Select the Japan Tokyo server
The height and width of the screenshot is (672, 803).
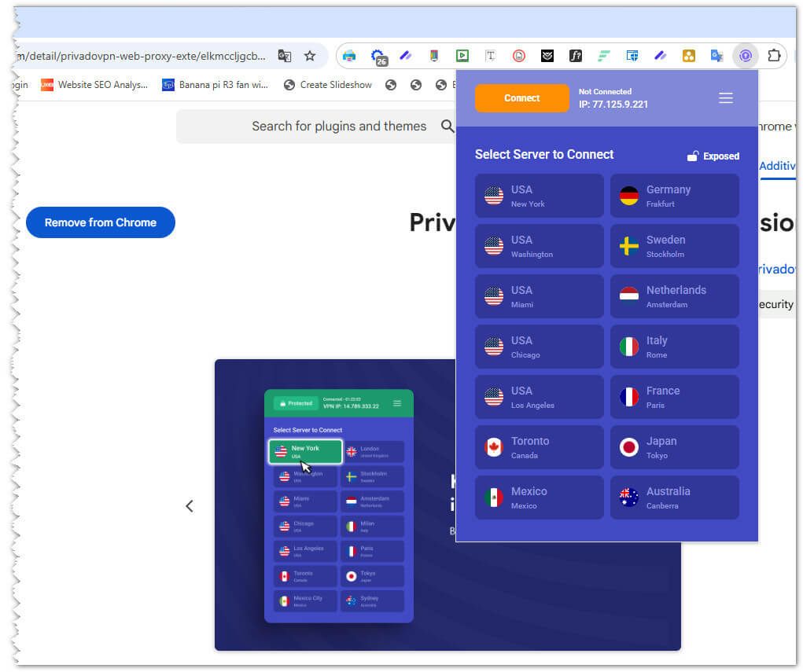pyautogui.click(x=674, y=447)
